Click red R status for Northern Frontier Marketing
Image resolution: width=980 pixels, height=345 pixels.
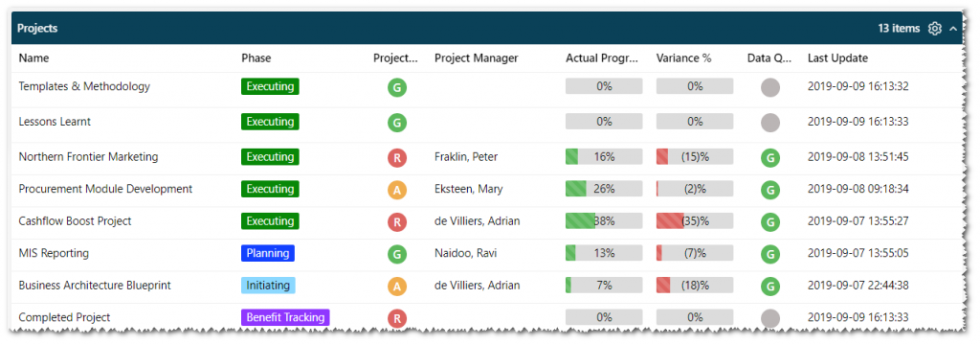[397, 157]
